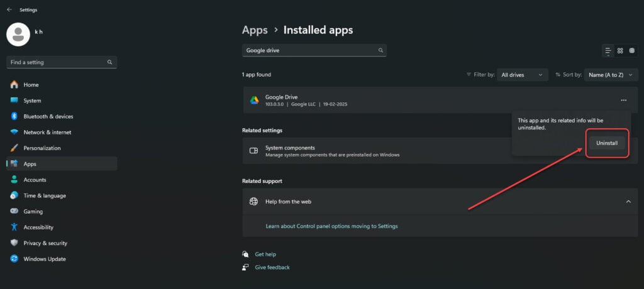Click the System components icon

(254, 151)
